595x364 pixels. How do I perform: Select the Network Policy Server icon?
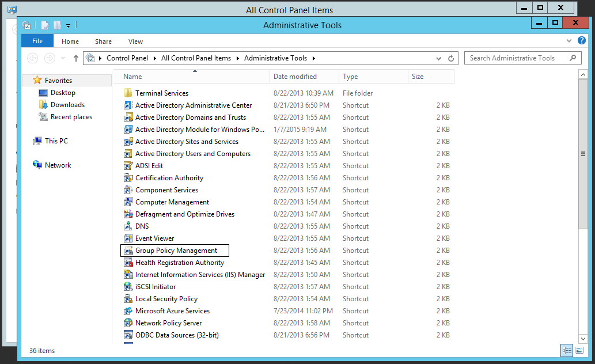[x=128, y=323]
